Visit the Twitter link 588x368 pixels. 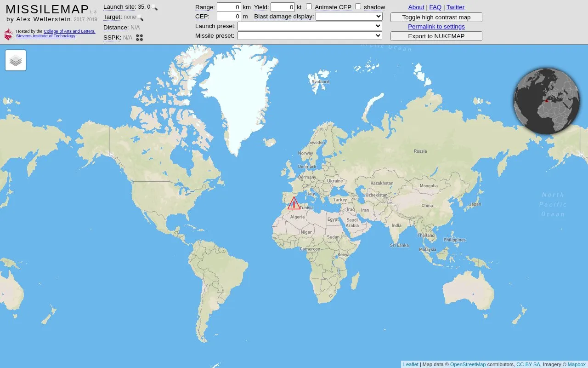coord(456,7)
